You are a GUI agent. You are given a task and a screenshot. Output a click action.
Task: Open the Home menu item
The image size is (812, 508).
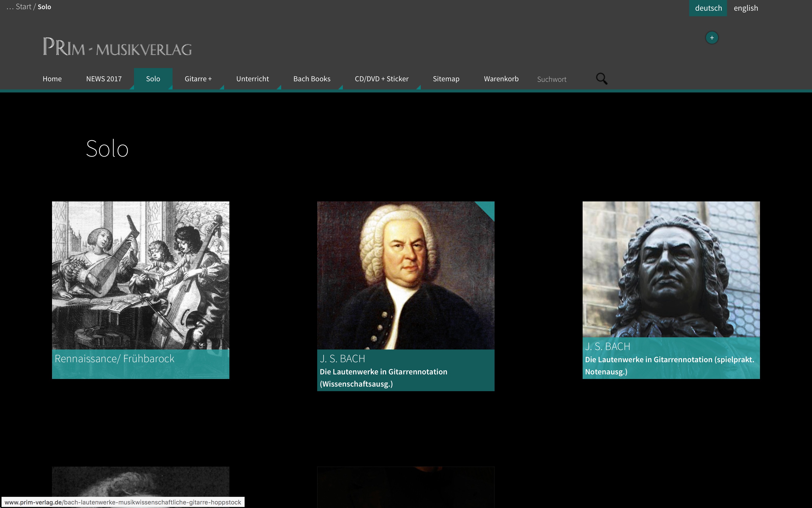(52, 79)
